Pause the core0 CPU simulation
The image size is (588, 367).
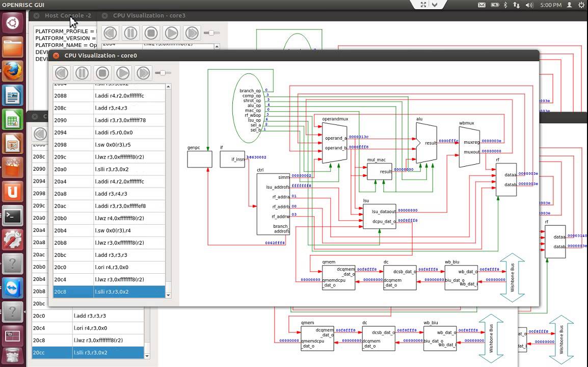pos(82,73)
